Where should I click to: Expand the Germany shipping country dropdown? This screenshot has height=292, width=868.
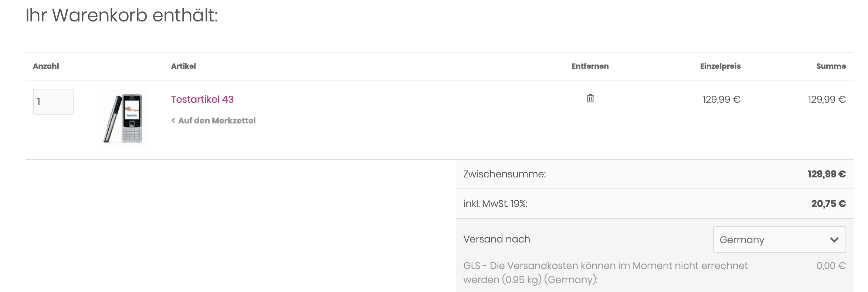779,240
